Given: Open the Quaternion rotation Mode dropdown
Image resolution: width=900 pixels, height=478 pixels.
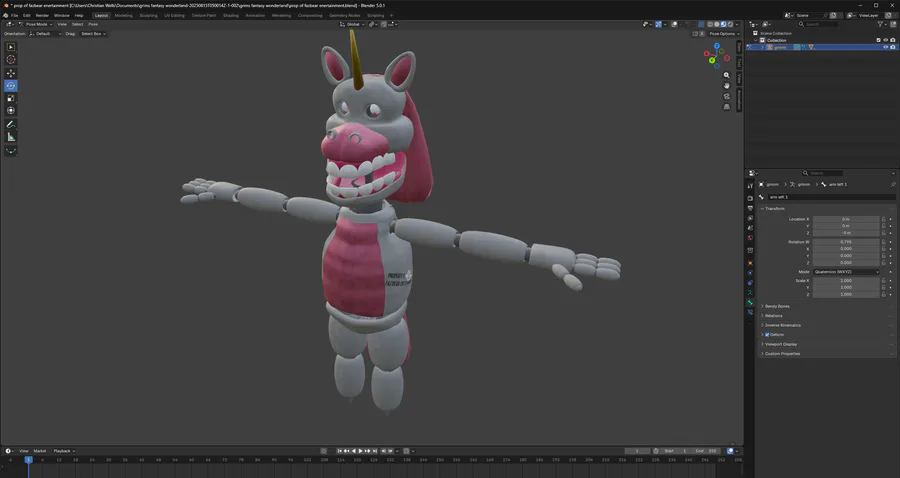Looking at the screenshot, I should tap(846, 272).
